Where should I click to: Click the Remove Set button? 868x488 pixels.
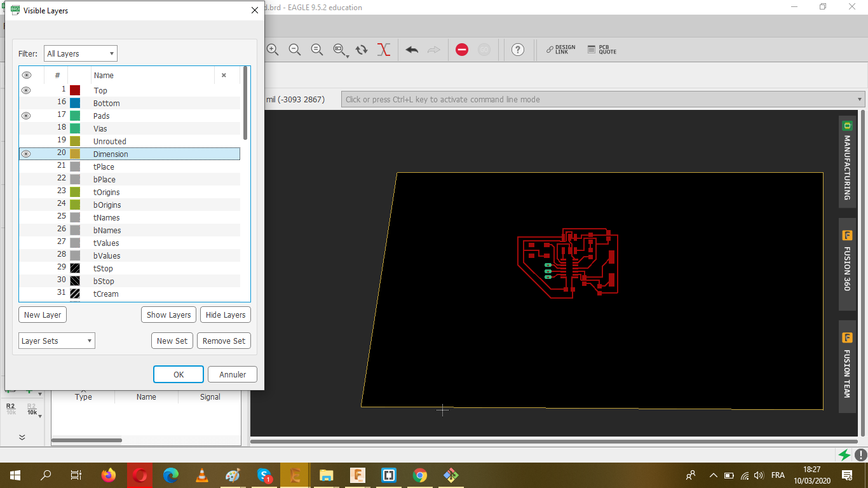224,341
